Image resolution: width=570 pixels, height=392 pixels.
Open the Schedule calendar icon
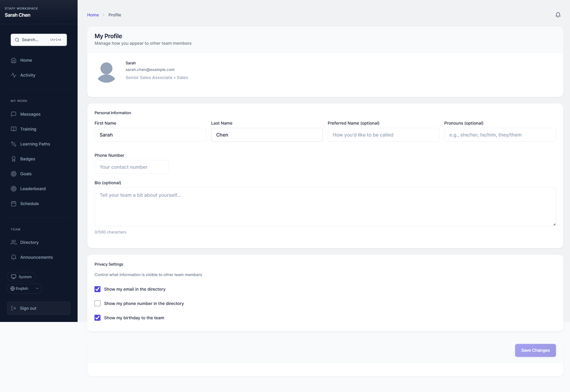point(14,204)
